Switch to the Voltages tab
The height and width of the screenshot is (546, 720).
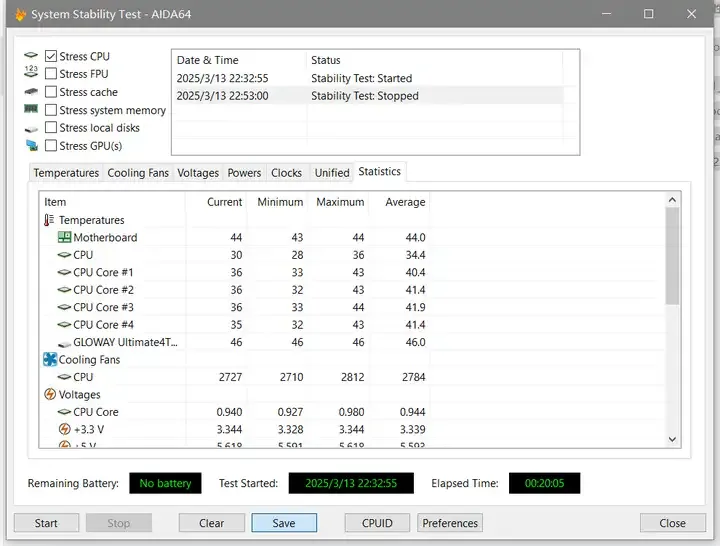(198, 173)
